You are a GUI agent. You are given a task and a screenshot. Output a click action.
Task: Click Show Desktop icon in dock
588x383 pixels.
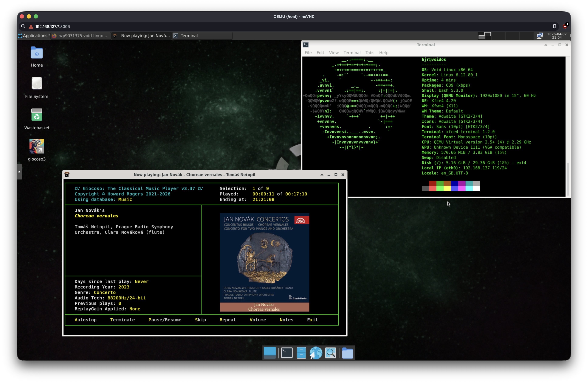(270, 353)
